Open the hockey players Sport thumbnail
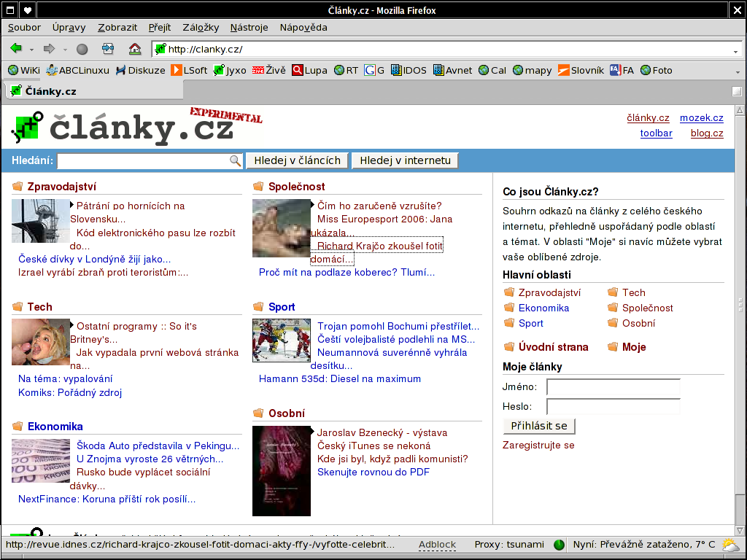 282,341
